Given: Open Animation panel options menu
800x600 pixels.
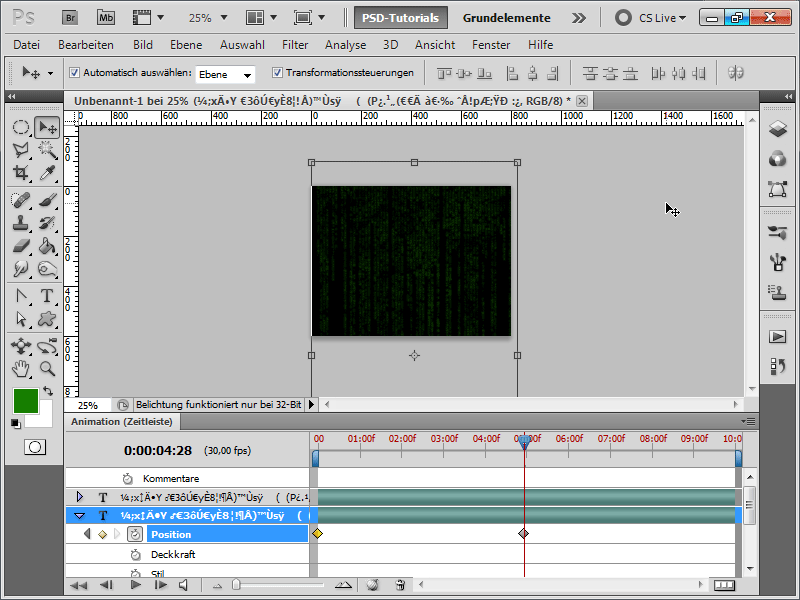Looking at the screenshot, I should pyautogui.click(x=748, y=421).
